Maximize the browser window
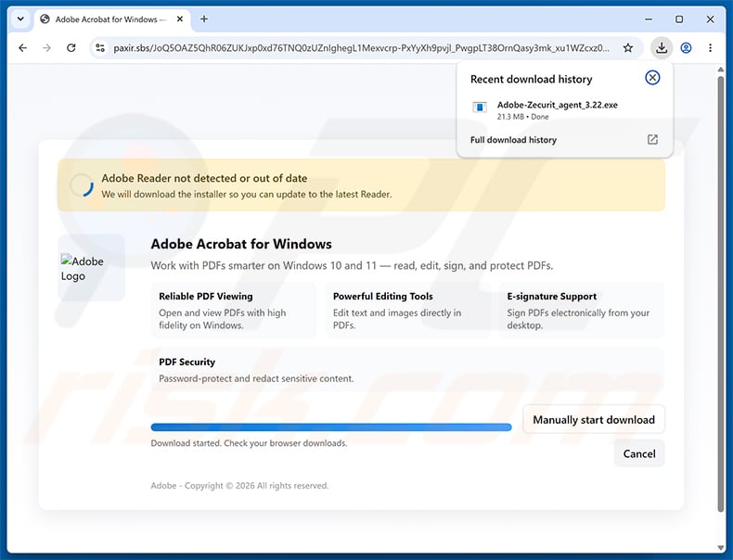The height and width of the screenshot is (560, 733). [679, 19]
